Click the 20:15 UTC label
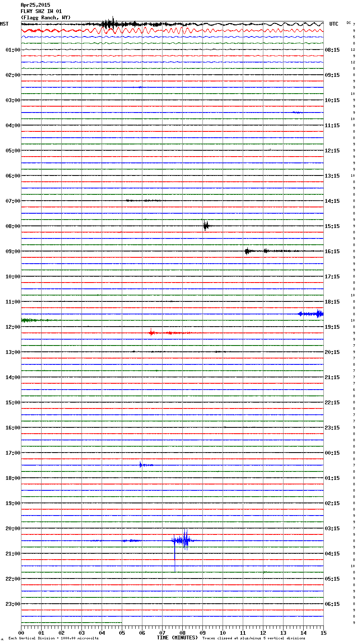 click(x=332, y=352)
